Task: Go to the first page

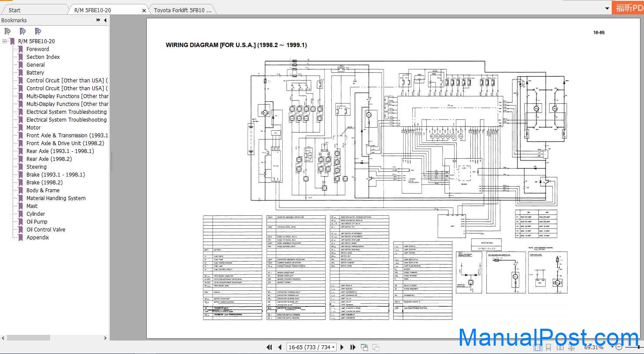Action: pos(270,347)
